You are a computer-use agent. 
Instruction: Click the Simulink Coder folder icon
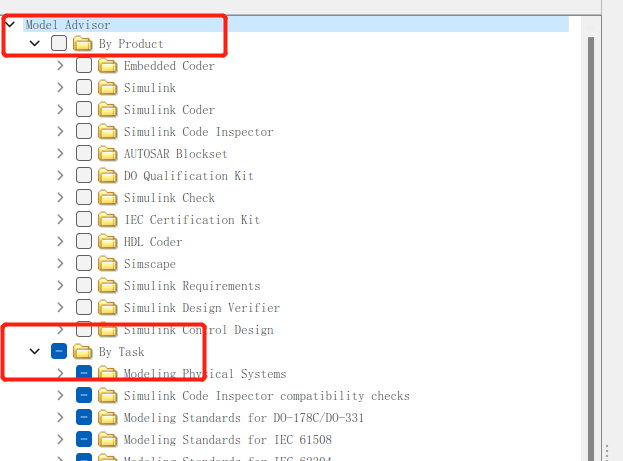(x=107, y=110)
